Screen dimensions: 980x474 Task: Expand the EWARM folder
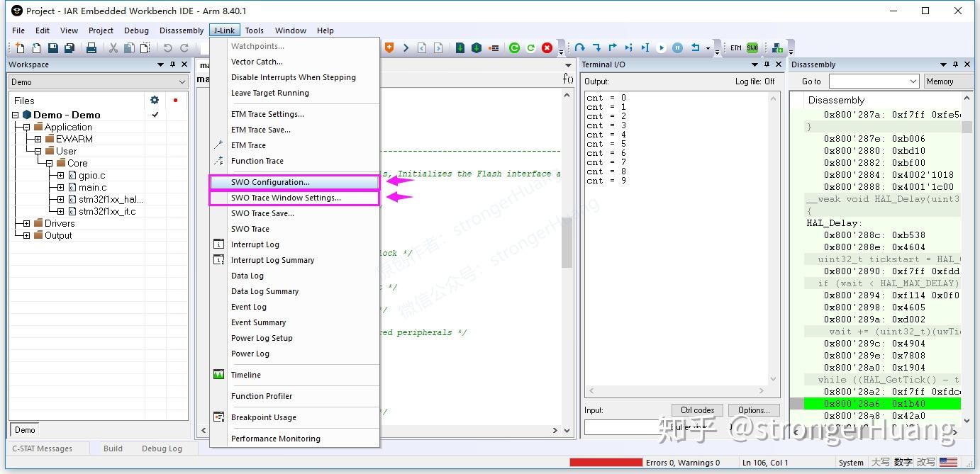[38, 139]
